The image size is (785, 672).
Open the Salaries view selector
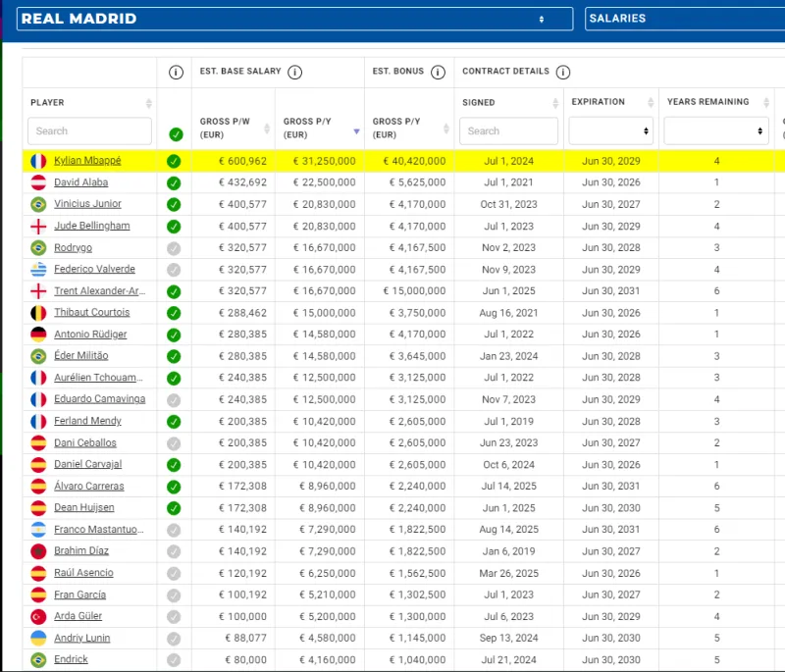684,19
